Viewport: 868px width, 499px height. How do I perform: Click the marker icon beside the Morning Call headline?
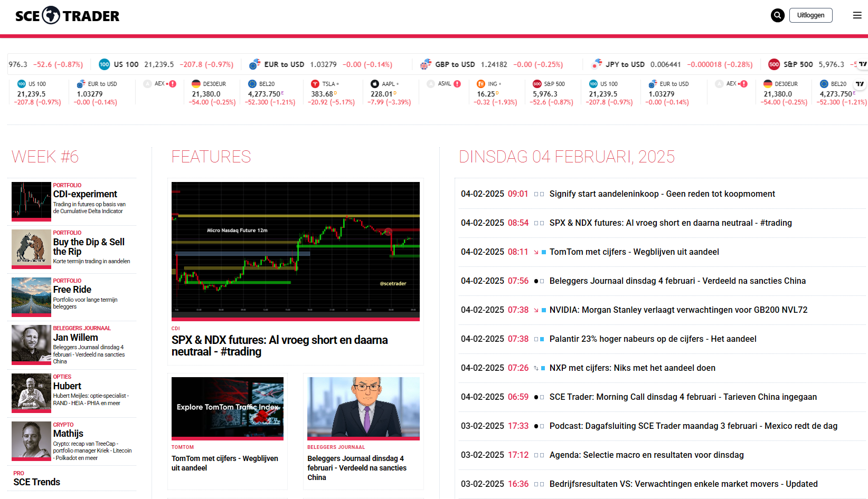pyautogui.click(x=539, y=397)
